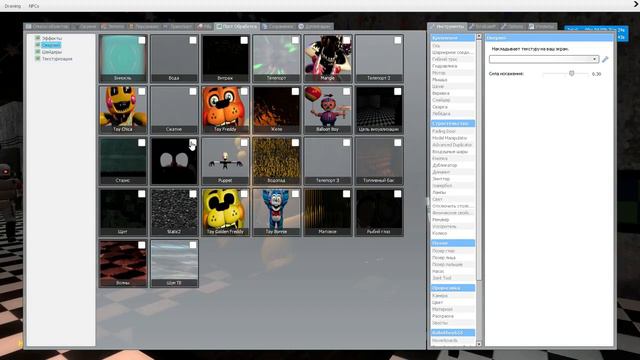Click the tool list vertical scrollbar
Screen dimensions: 640x360
(x=479, y=159)
